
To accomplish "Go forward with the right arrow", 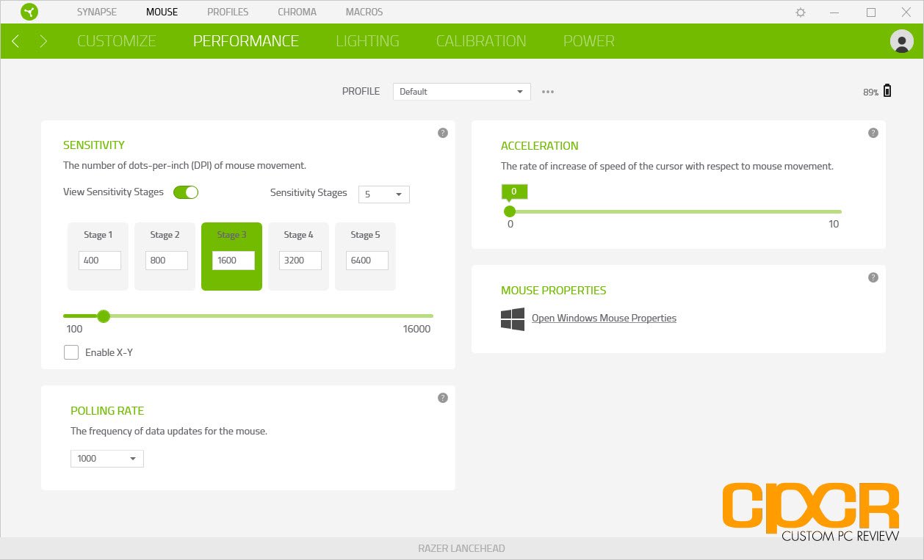I will pos(43,41).
